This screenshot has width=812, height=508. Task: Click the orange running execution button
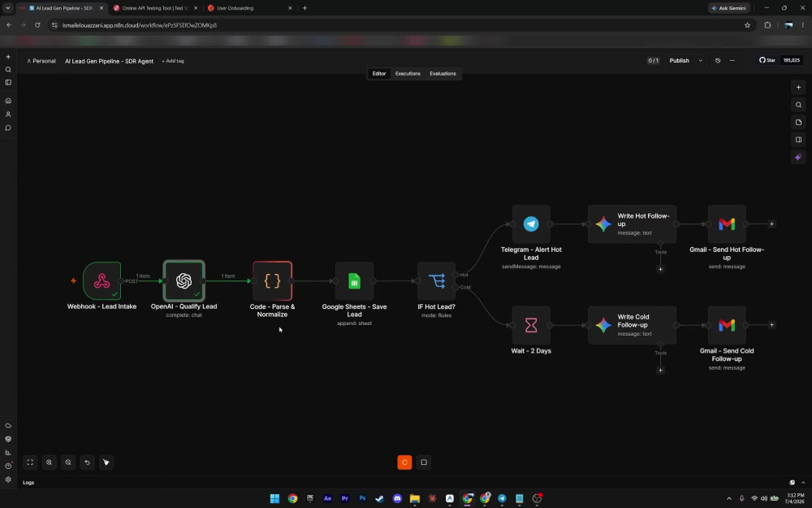404,462
